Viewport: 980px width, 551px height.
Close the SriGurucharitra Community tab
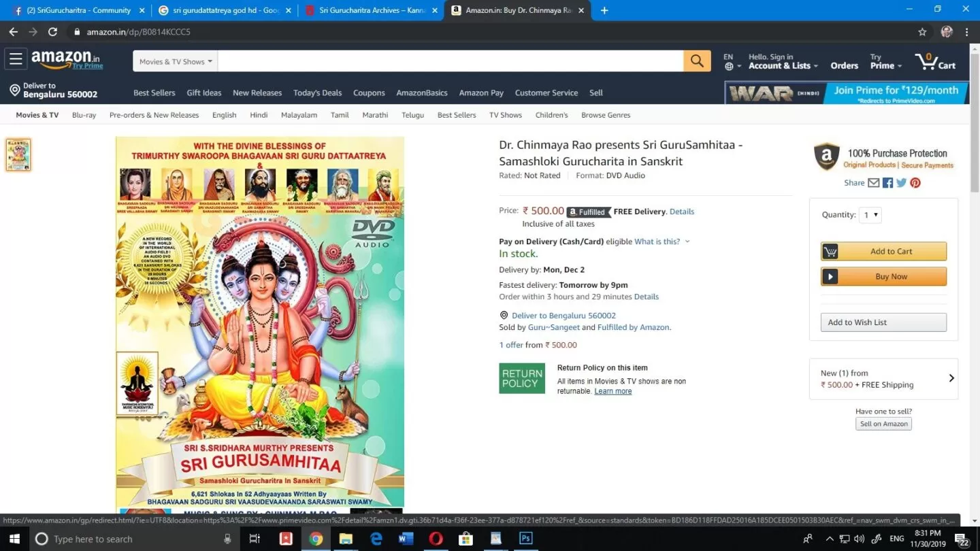pos(142,10)
